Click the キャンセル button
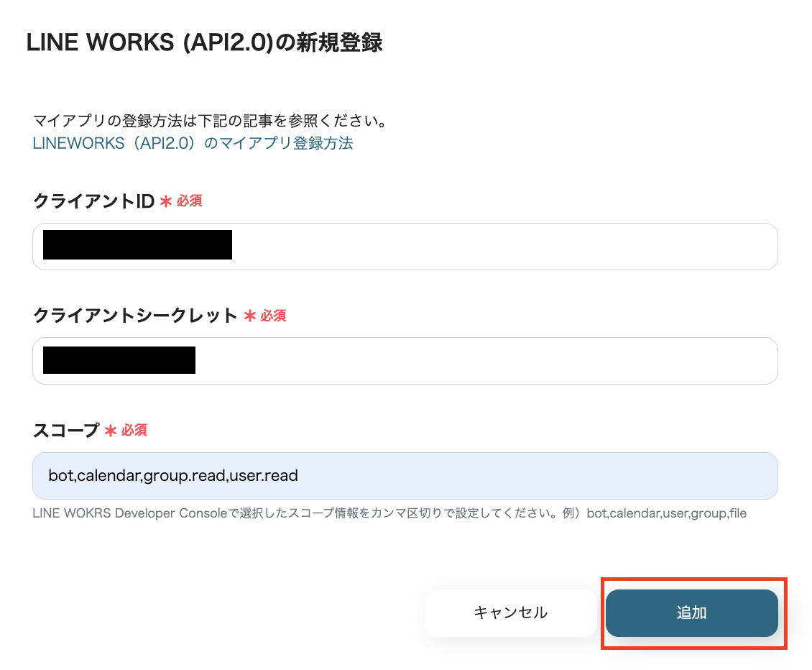The image size is (812, 670). 511,612
